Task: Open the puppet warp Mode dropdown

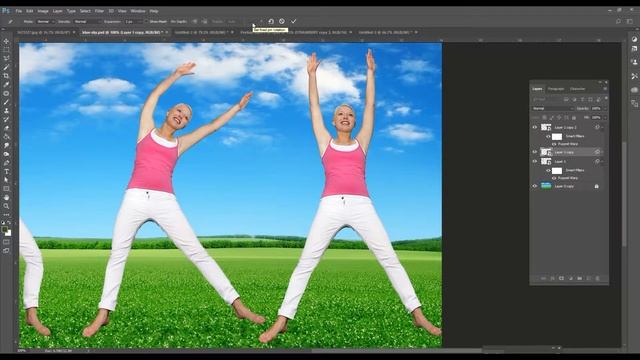Action: pos(46,22)
